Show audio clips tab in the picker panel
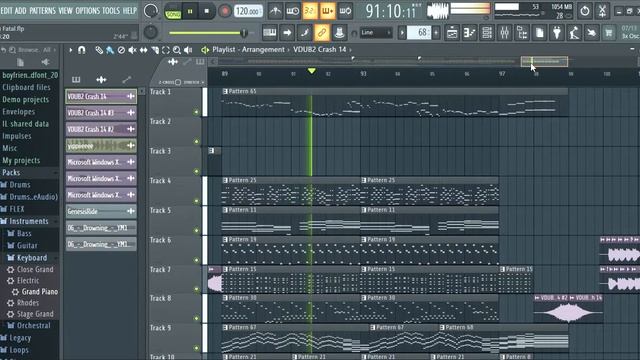This screenshot has width=640, height=360. pyautogui.click(x=101, y=79)
